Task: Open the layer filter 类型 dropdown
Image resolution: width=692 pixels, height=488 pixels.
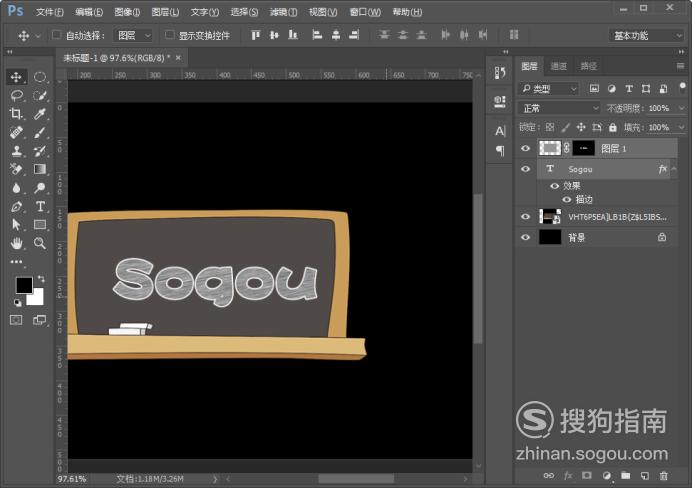Action: pos(548,89)
